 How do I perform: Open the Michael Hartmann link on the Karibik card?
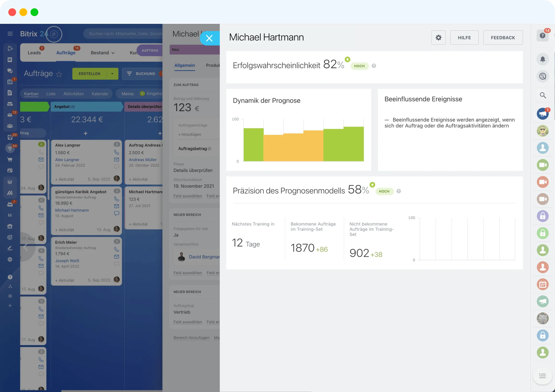tap(72, 210)
